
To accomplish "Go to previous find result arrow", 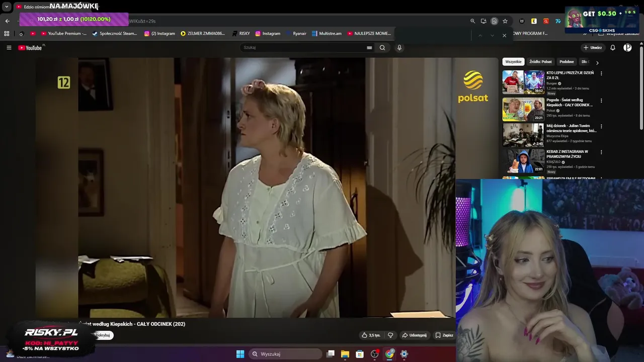I will pos(480,35).
